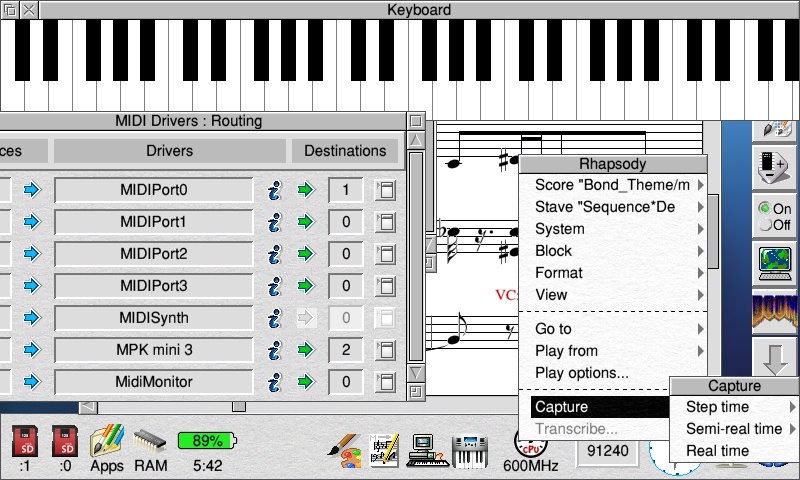
Task: Select the On radio button
Action: point(766,208)
